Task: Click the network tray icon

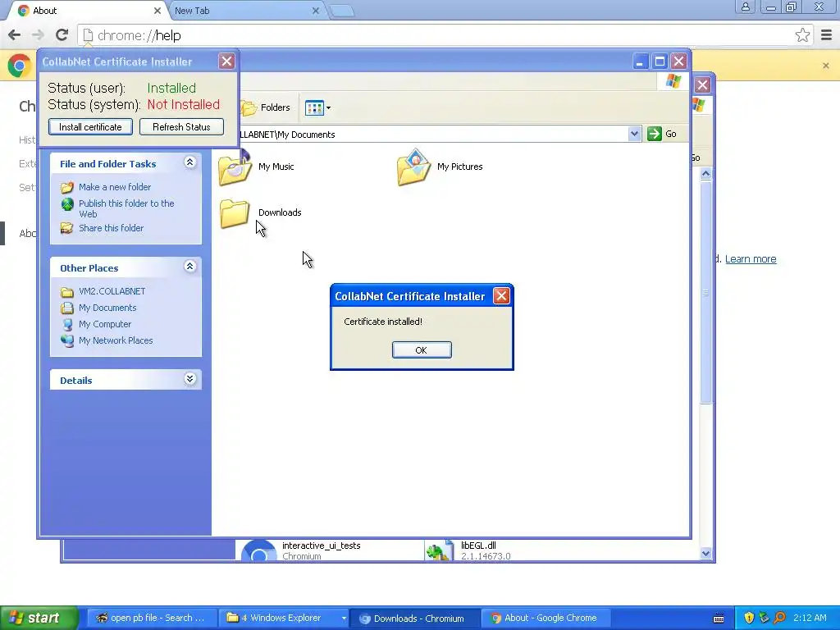Action: click(x=764, y=618)
